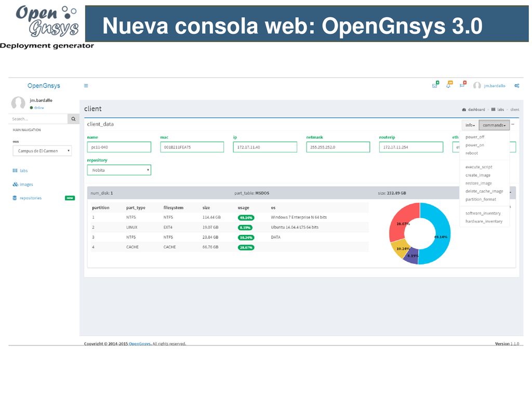Open the Campus de El Carmen dropdown
The height and width of the screenshot is (399, 532).
click(42, 151)
